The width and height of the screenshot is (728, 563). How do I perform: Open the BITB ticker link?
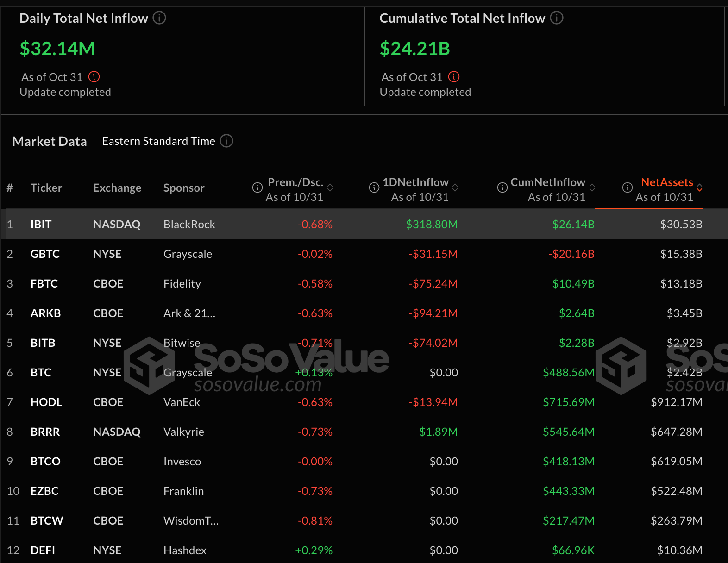click(x=43, y=343)
